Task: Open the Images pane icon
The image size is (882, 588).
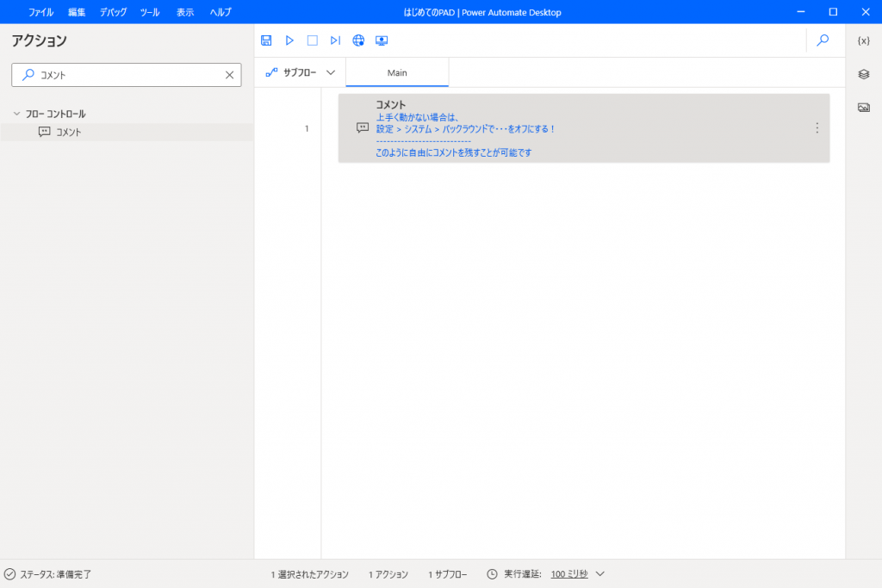Action: tap(863, 108)
